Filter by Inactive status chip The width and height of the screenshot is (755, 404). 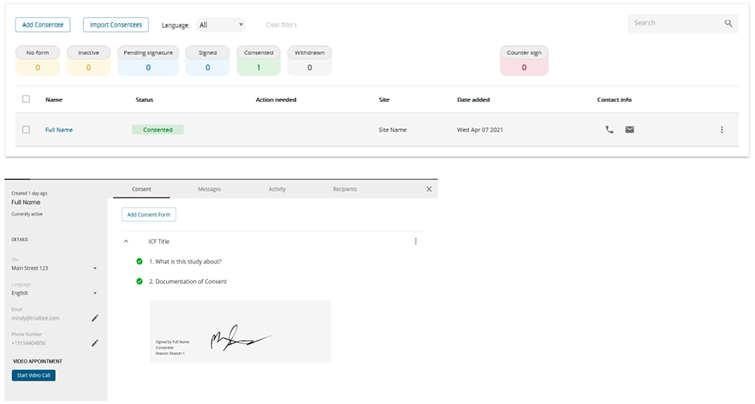(x=89, y=61)
